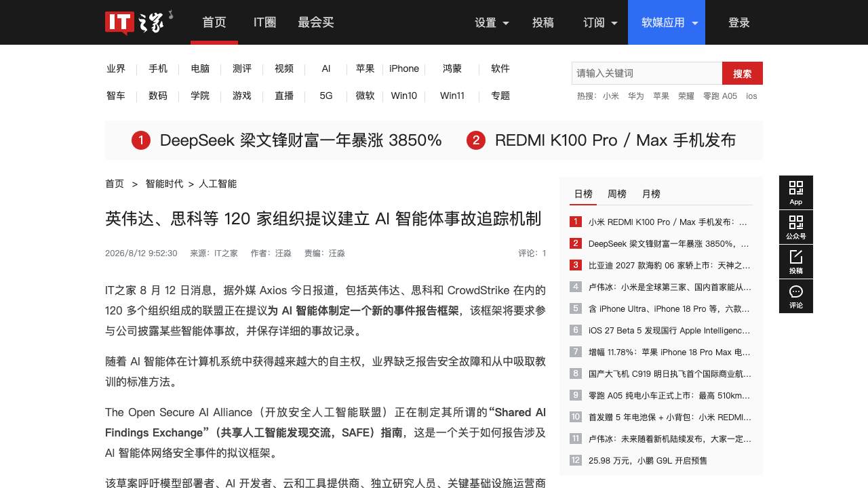The image size is (868, 488).
Task: Open the 电脑 category
Action: point(200,68)
